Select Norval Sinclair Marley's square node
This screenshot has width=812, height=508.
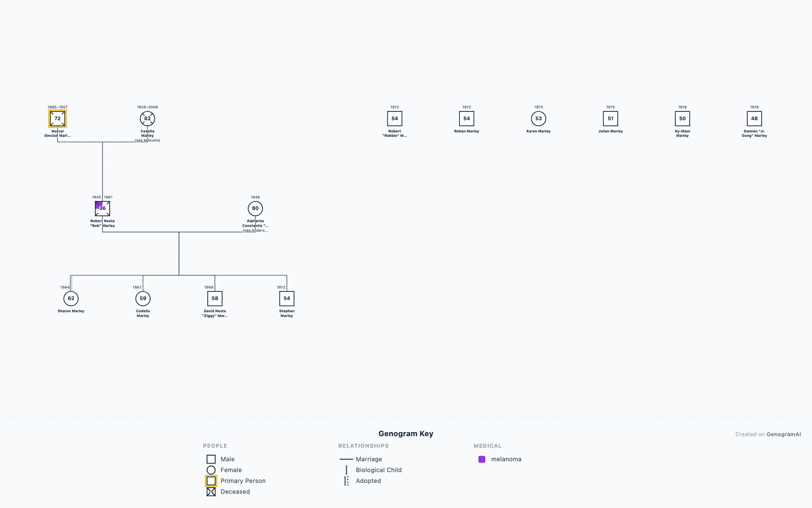click(57, 119)
